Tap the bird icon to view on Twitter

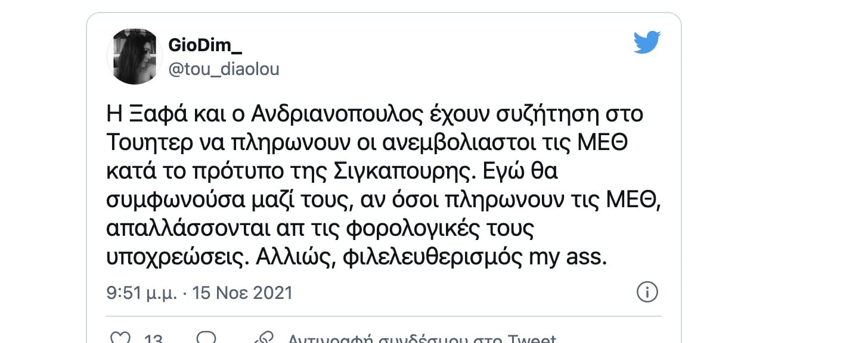tap(647, 42)
